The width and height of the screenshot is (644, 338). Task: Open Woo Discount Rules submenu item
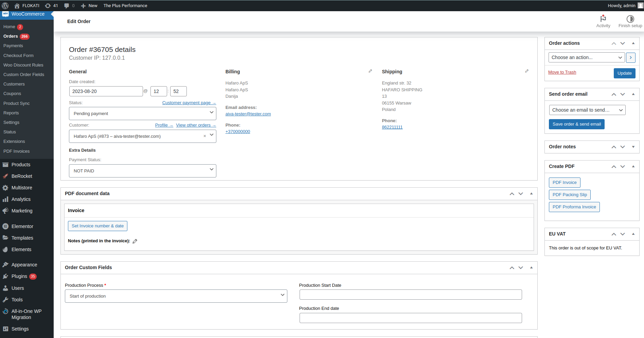pyautogui.click(x=23, y=65)
